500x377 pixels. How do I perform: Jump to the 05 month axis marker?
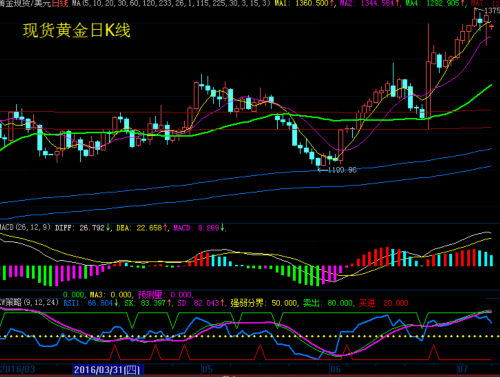coord(207,369)
